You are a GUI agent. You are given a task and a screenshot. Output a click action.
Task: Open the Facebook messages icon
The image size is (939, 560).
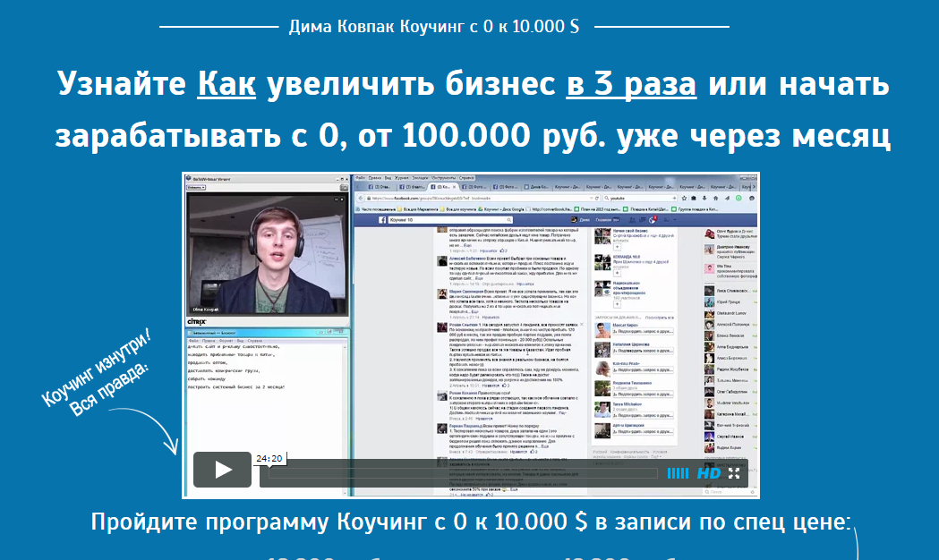642,219
